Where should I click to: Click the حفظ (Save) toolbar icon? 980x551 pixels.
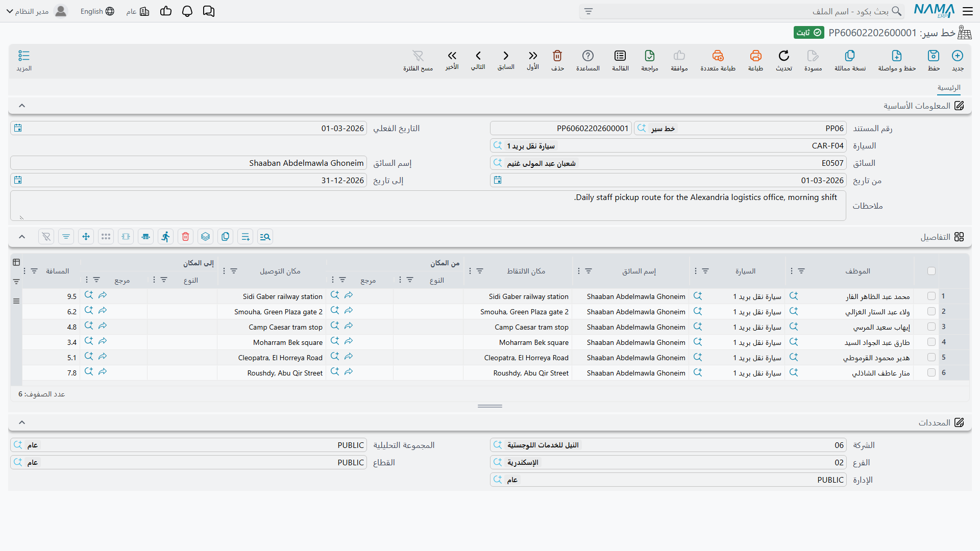[934, 56]
